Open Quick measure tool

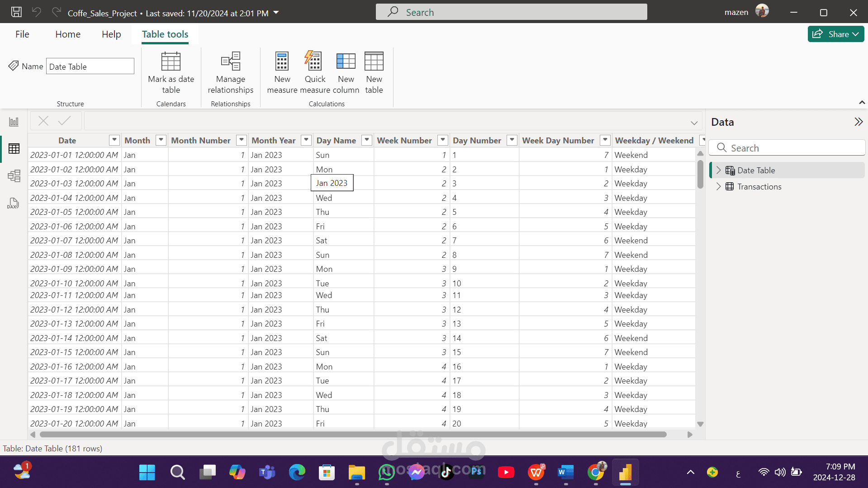(x=315, y=72)
